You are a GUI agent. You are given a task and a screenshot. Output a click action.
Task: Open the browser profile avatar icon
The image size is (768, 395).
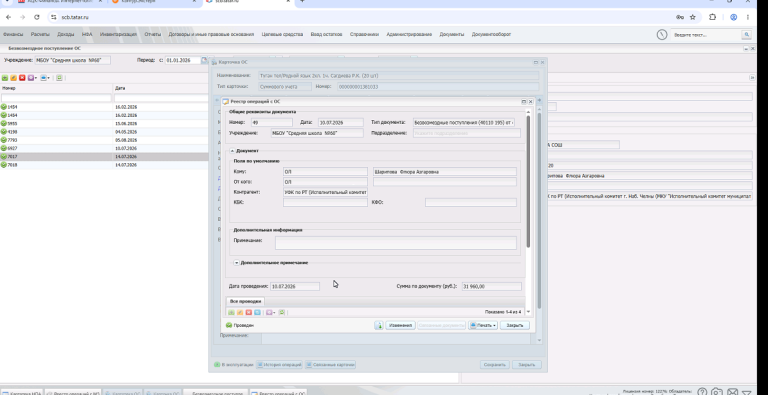coord(734,17)
